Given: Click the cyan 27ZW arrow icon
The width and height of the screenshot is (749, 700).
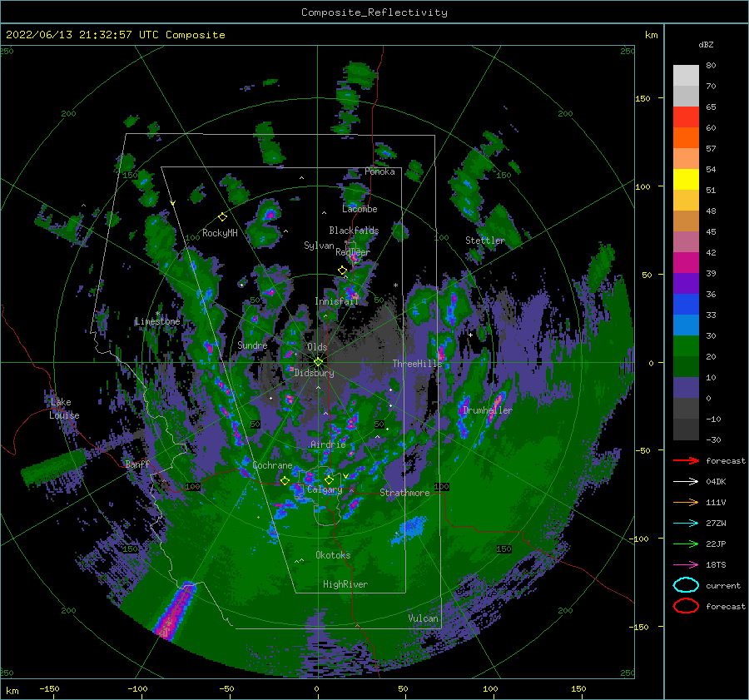Looking at the screenshot, I should pos(686,524).
